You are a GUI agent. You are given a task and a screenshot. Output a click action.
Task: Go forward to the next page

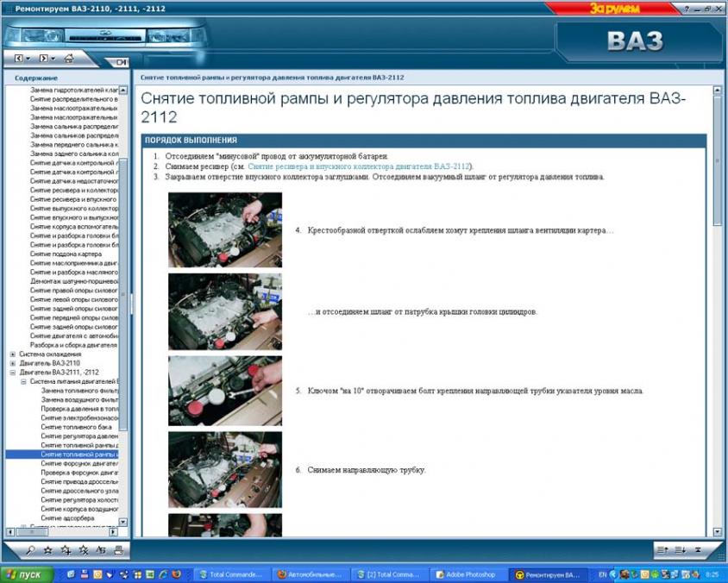pos(44,59)
